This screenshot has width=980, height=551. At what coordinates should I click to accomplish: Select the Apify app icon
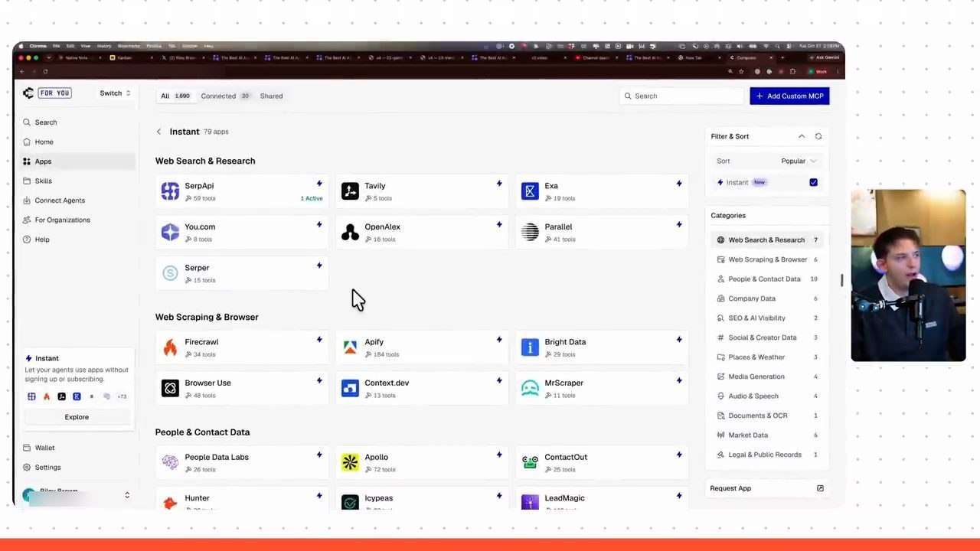[x=350, y=347]
